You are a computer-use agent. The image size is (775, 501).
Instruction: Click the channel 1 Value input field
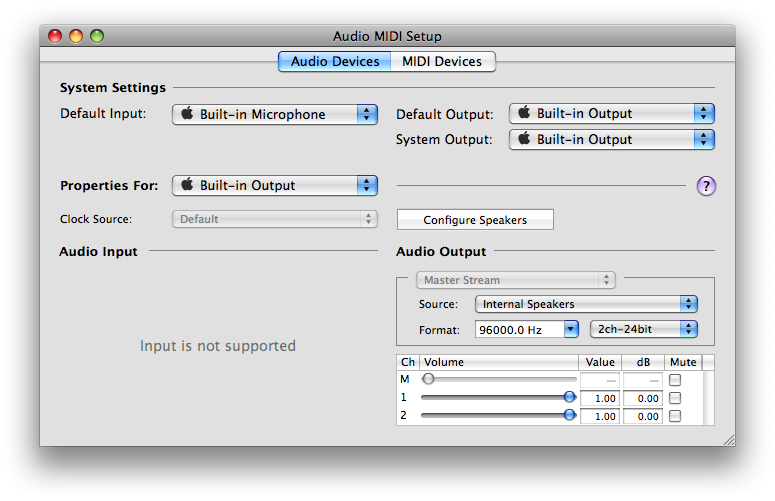point(600,398)
